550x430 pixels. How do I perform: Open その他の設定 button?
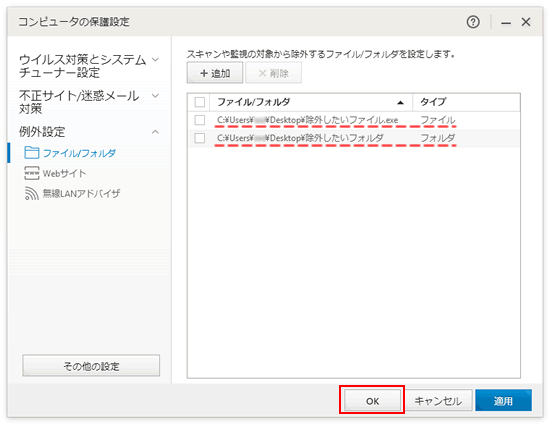point(91,366)
